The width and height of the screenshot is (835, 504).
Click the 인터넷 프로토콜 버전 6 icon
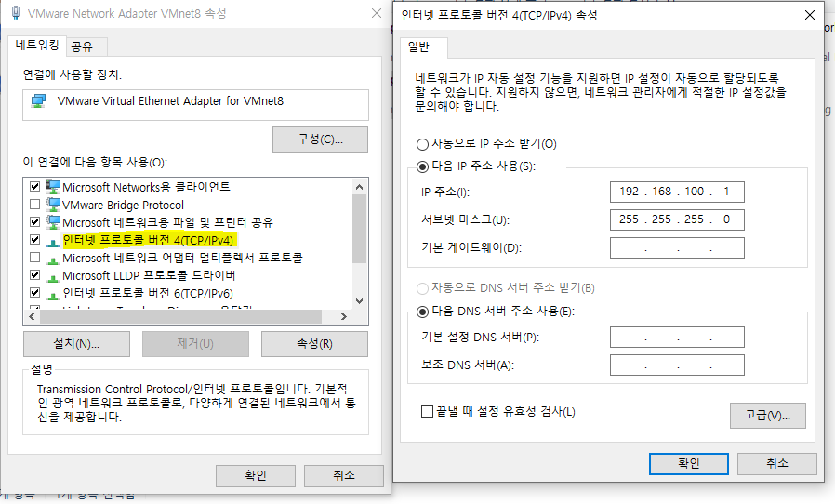[53, 295]
